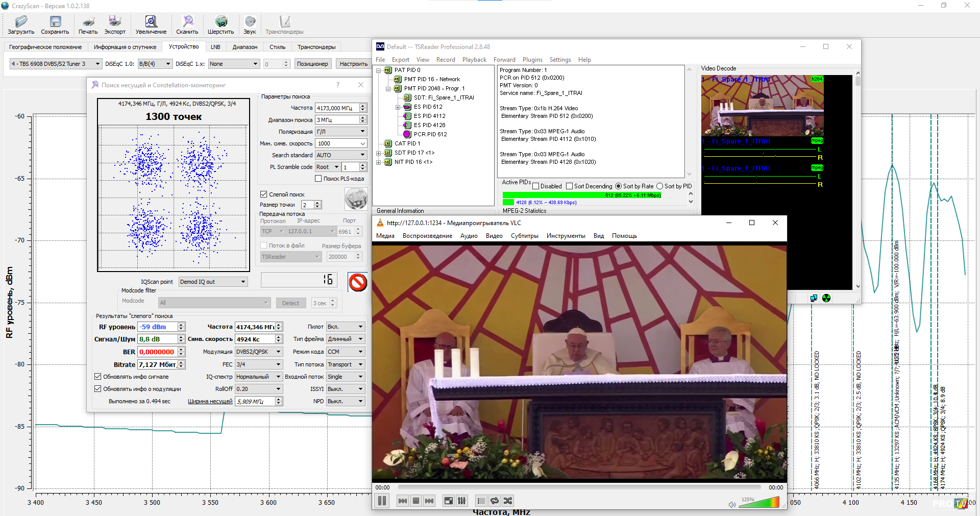
Task: Select the Sort by PID radio button
Action: point(659,186)
